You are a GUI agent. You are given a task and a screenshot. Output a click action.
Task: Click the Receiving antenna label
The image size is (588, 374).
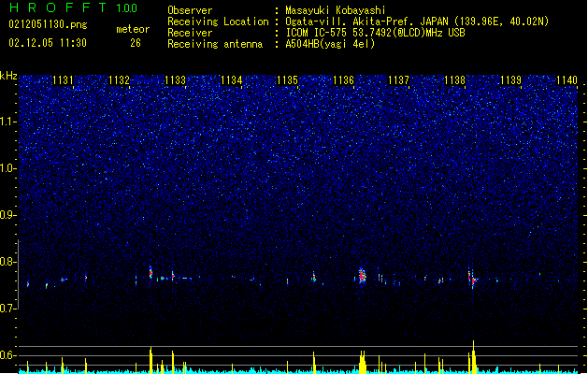point(215,44)
